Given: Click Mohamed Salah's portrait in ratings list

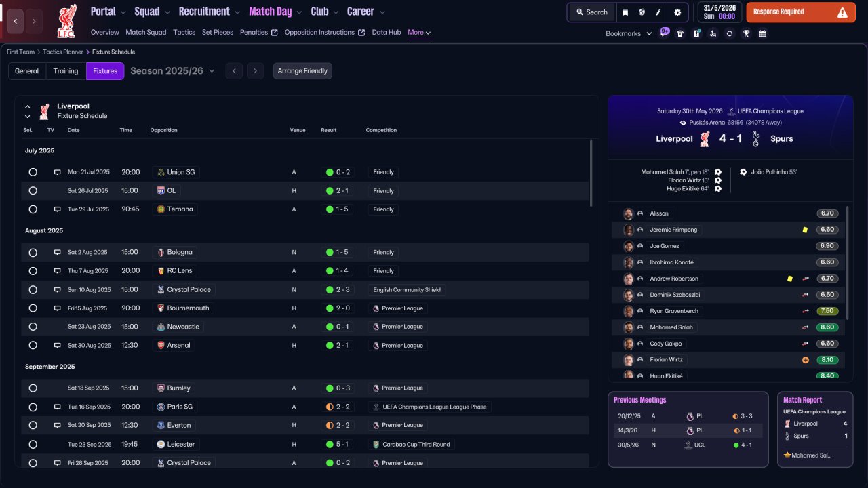Looking at the screenshot, I should [629, 327].
